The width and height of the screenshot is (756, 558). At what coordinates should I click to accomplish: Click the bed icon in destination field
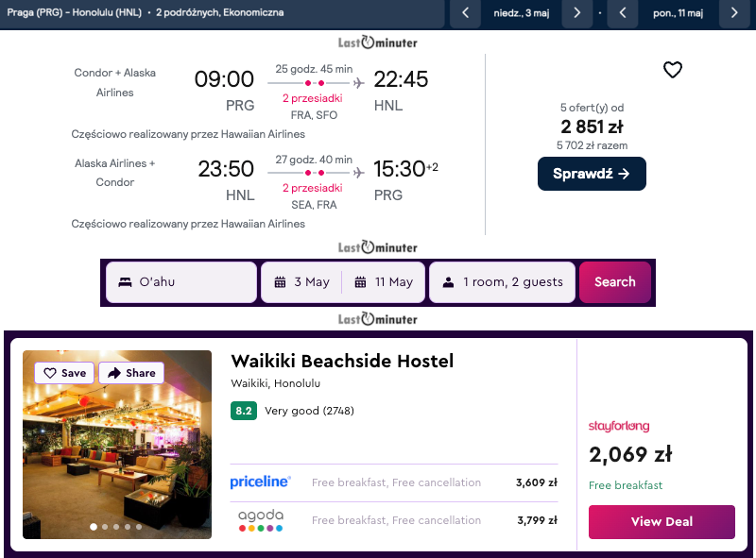tap(125, 282)
